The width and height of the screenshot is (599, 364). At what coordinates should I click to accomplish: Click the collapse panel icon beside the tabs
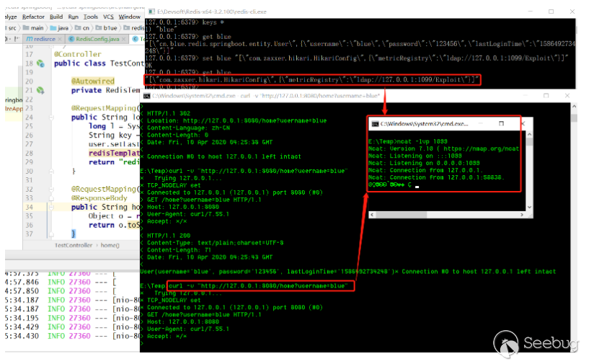(17, 39)
